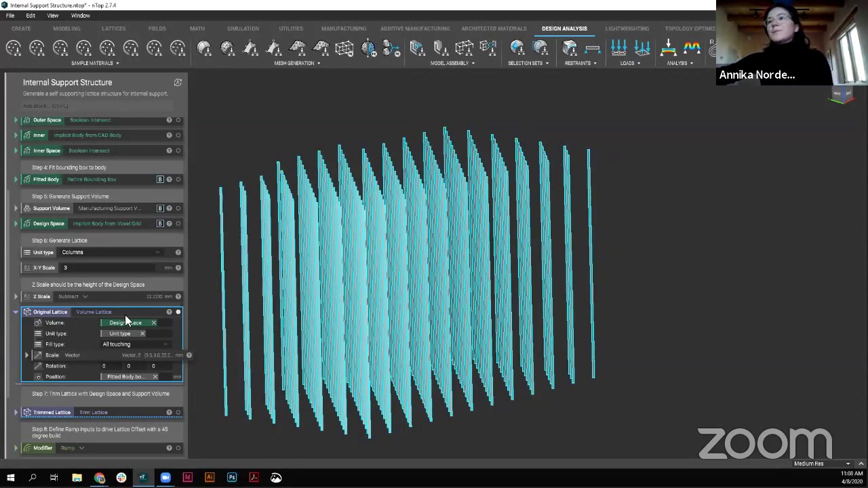This screenshot has height=488, width=868.
Task: Click the Modifier block icon
Action: (x=27, y=448)
